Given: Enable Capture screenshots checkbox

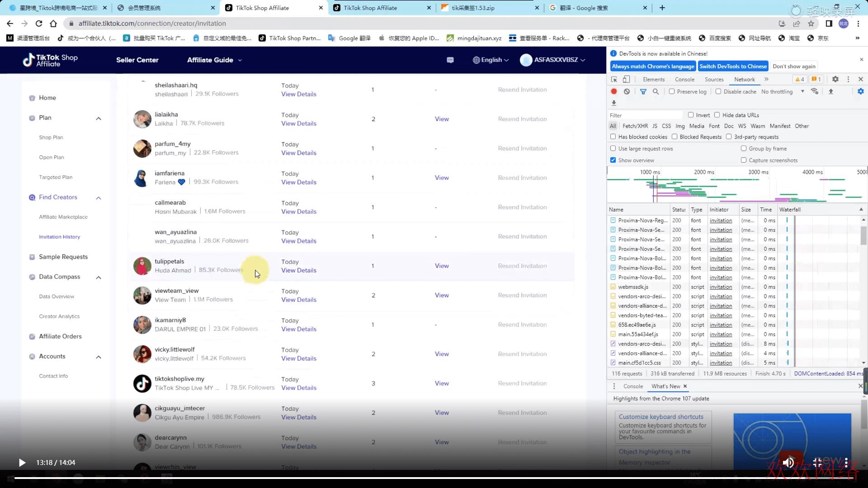Looking at the screenshot, I should tap(744, 160).
